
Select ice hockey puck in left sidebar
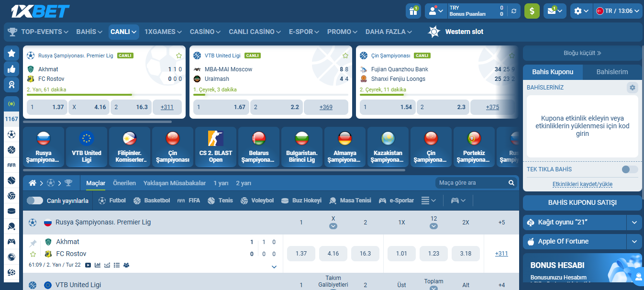[11, 211]
